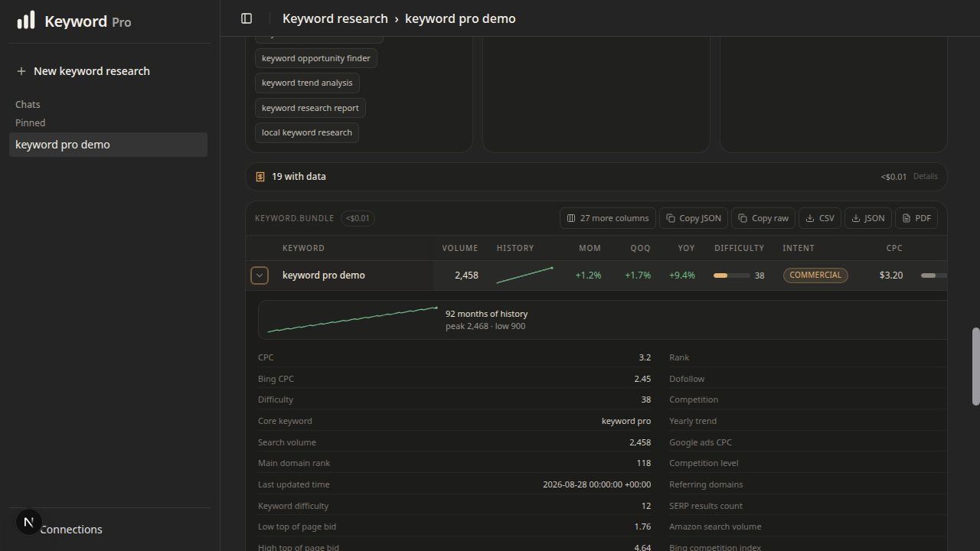Click 'peak 2,468 · low 900' text

(x=485, y=326)
